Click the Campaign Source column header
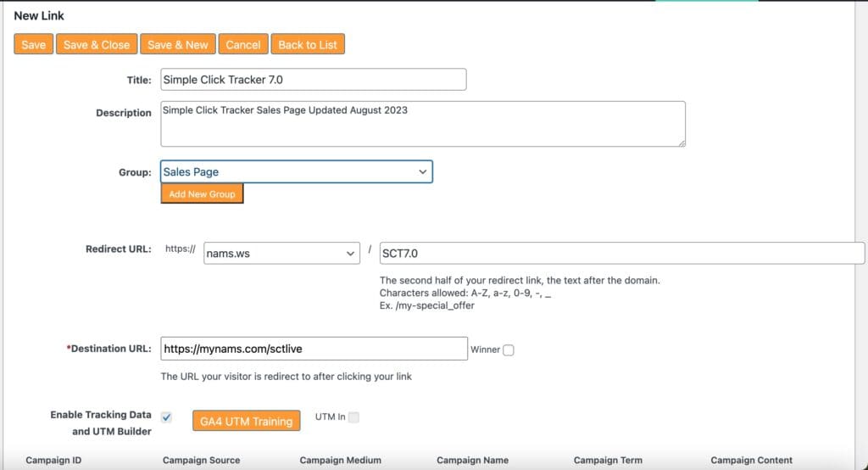Viewport: 868px width, 470px height. click(201, 461)
